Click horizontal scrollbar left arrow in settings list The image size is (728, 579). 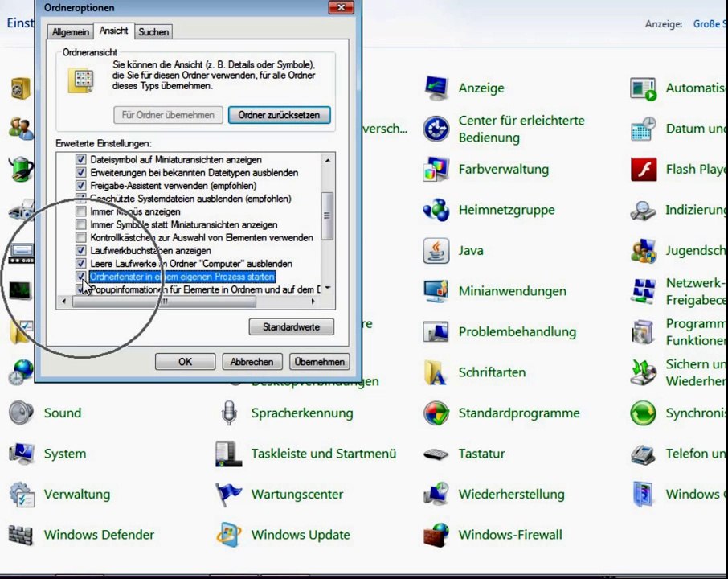[64, 302]
